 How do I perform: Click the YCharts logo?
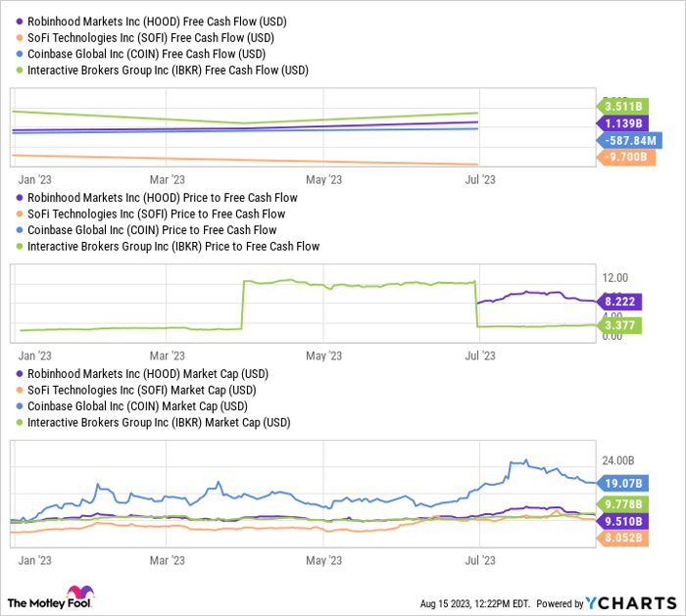631,603
